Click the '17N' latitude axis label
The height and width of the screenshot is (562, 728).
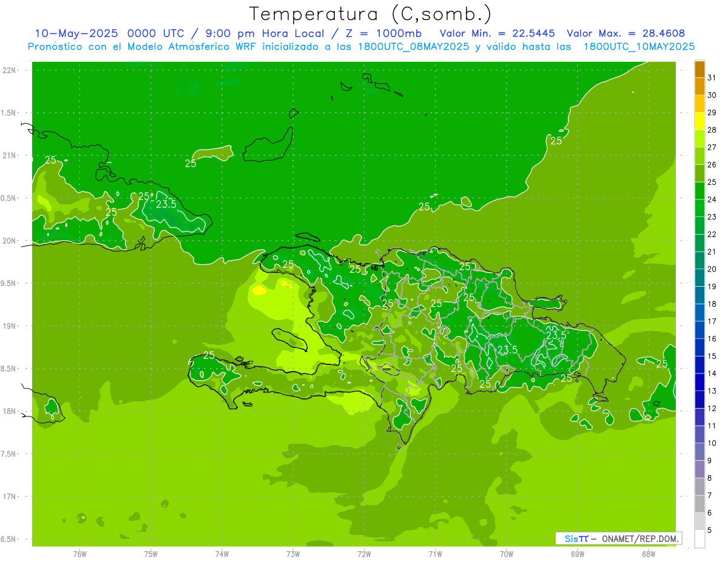click(x=9, y=497)
